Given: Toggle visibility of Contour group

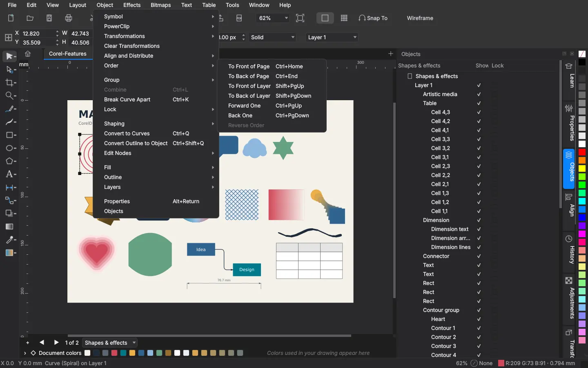Looking at the screenshot, I should click(x=479, y=310).
